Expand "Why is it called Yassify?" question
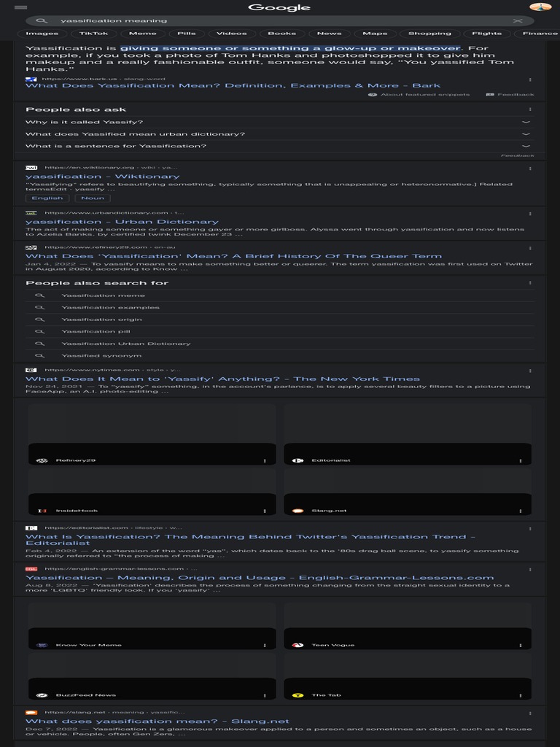The width and height of the screenshot is (560, 747). 279,123
